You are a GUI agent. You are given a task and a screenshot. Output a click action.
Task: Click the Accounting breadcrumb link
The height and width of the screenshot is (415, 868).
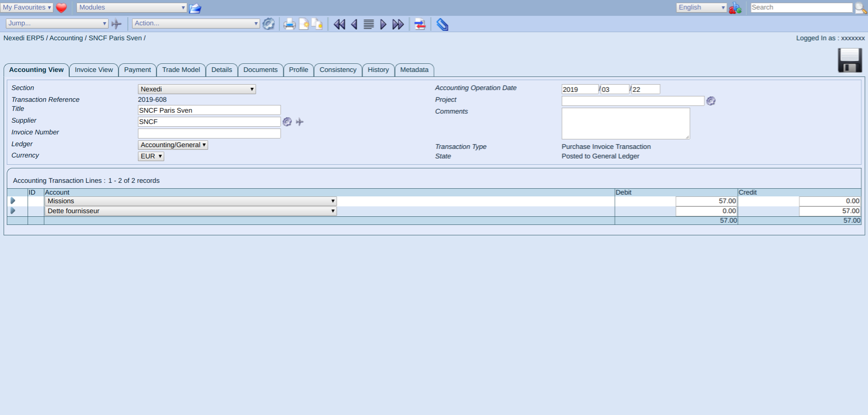point(66,38)
